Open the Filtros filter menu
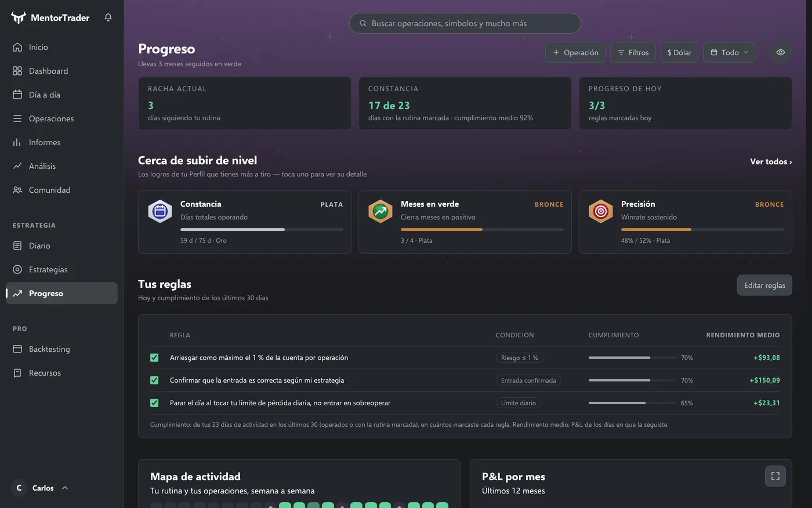Screen dimensions: 812x508 coord(633,52)
